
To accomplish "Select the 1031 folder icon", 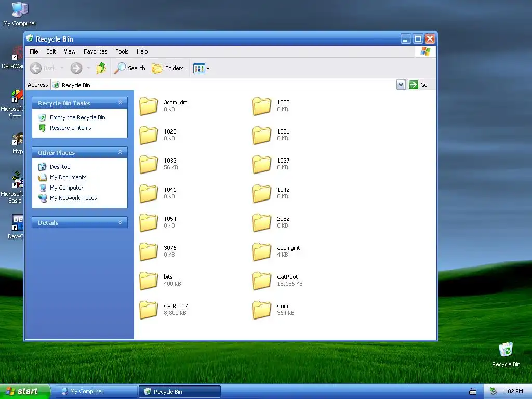I will 262,136.
